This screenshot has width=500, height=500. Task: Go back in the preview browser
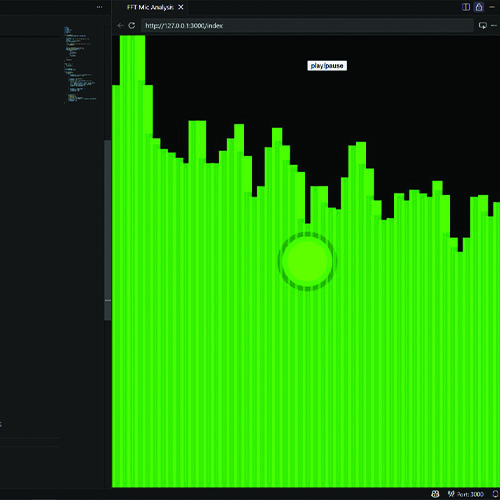(120, 25)
